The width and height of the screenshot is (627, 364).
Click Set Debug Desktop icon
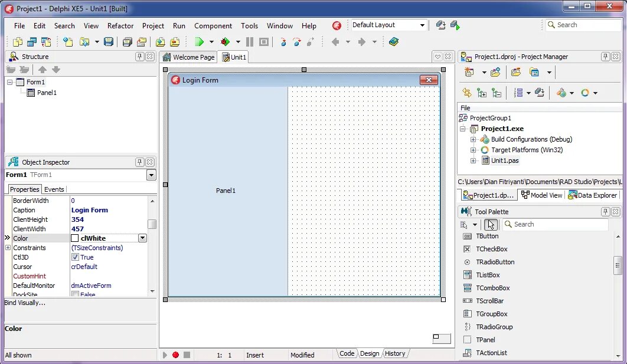[455, 25]
